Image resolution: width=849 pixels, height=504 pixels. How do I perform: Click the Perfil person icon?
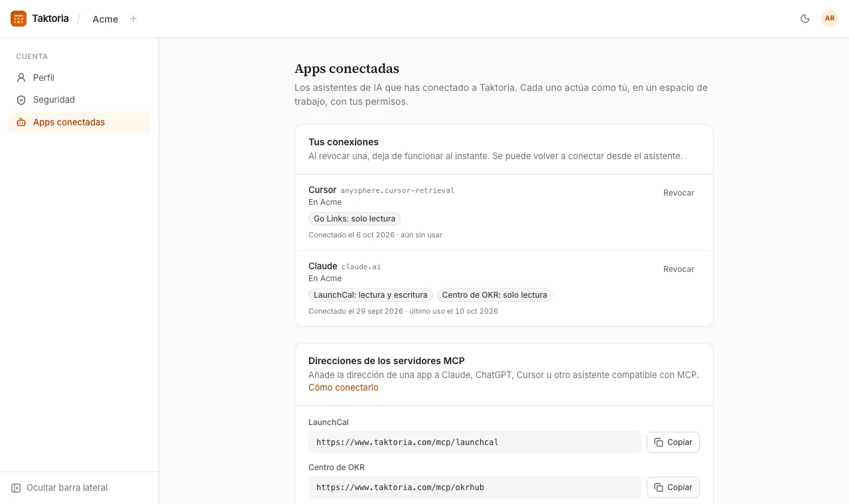click(x=21, y=78)
